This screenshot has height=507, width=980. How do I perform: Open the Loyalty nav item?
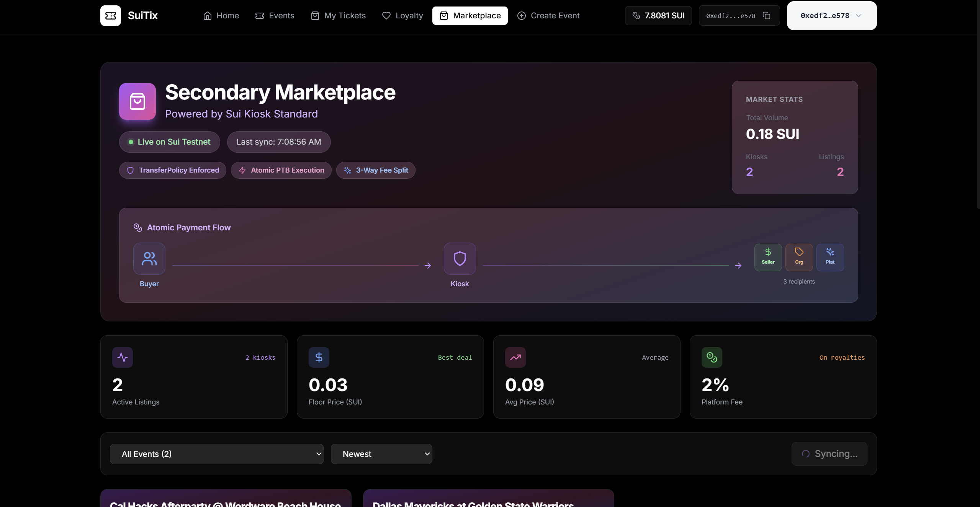pos(402,16)
